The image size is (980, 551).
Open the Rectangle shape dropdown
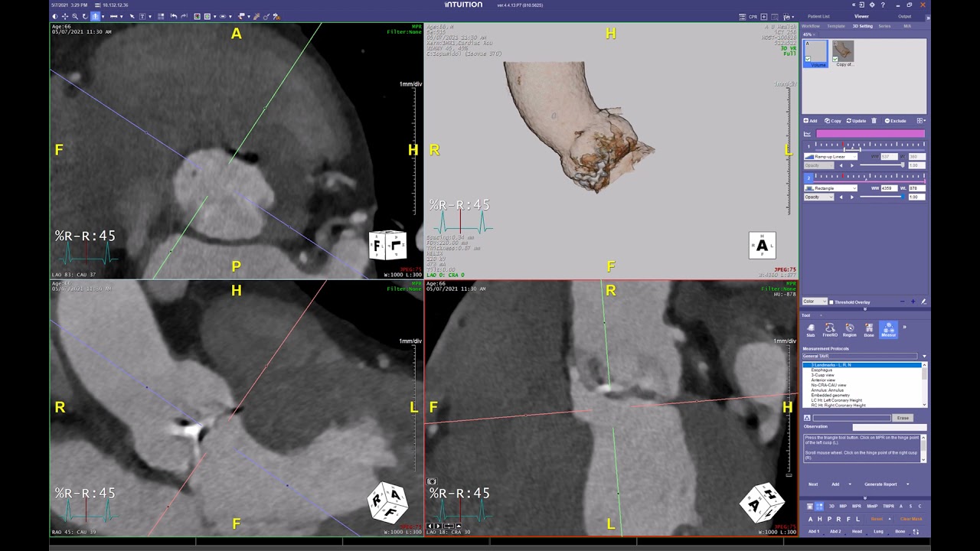(x=831, y=188)
